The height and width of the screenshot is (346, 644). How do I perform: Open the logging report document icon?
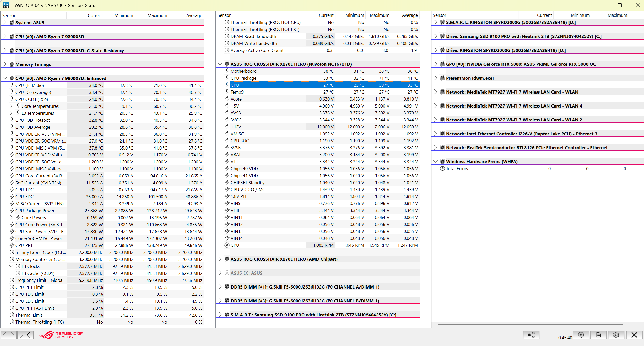click(598, 335)
